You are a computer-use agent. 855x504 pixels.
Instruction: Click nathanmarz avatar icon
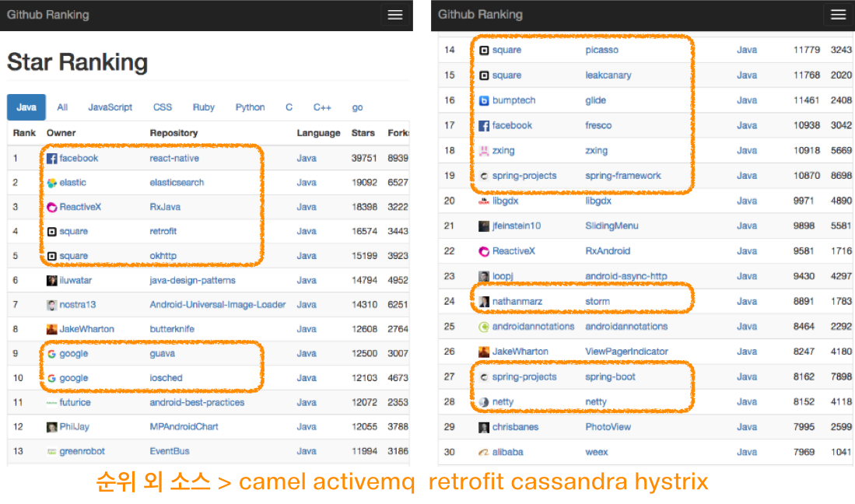[x=484, y=301]
